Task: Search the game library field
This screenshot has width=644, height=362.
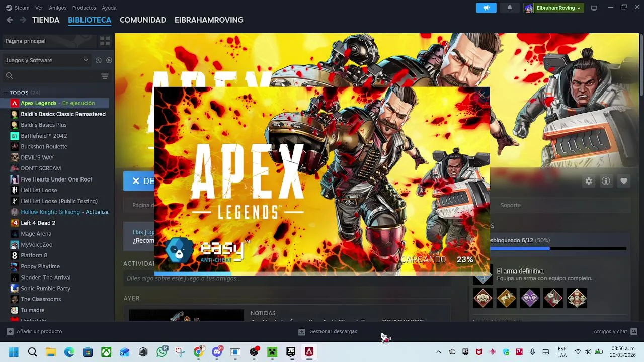Action: pyautogui.click(x=50, y=76)
